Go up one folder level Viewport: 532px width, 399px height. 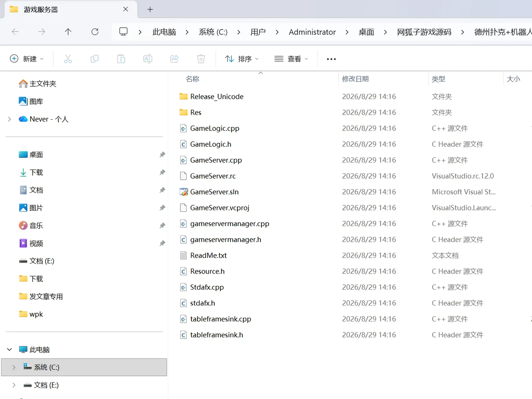tap(68, 32)
